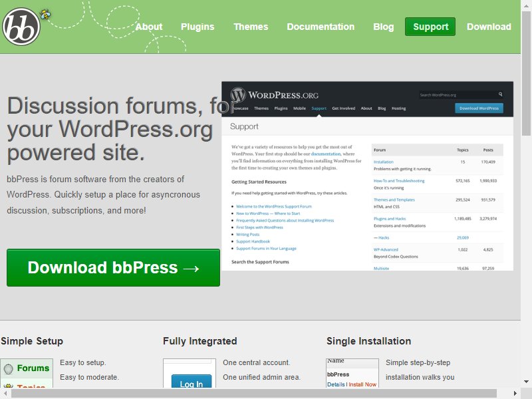Open the Themes section
Screen dimensions: 532x399
(x=251, y=27)
